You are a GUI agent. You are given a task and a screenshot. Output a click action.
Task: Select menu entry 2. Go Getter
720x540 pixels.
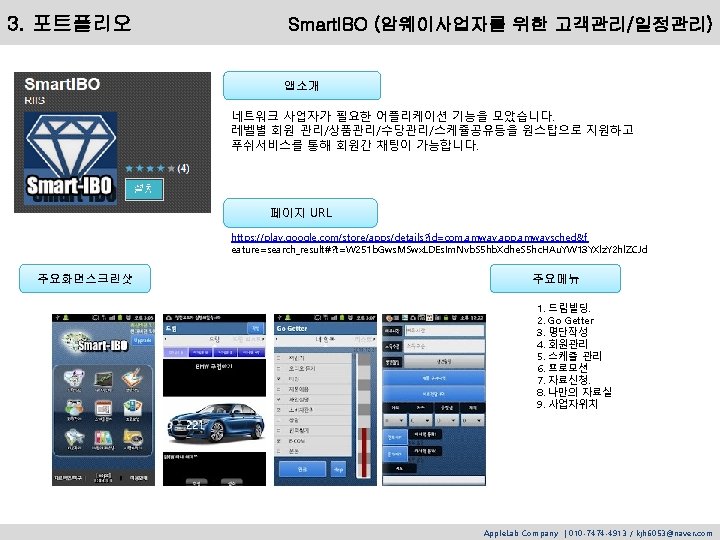coord(565,320)
